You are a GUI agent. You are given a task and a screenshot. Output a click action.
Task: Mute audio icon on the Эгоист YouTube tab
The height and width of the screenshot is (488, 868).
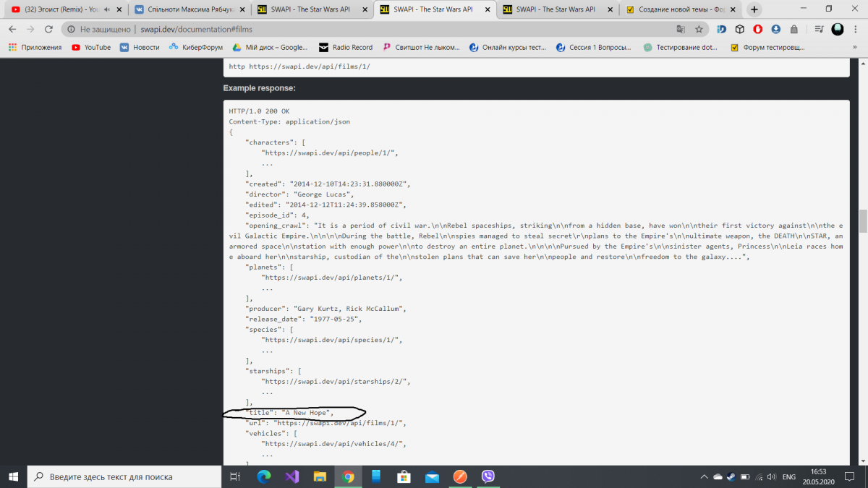107,9
